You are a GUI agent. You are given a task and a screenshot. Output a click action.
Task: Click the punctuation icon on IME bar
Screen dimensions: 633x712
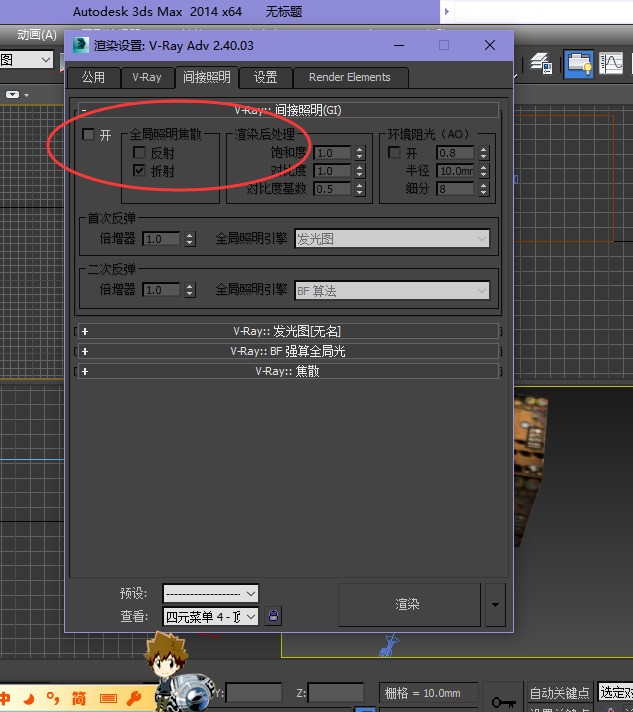tap(53, 698)
